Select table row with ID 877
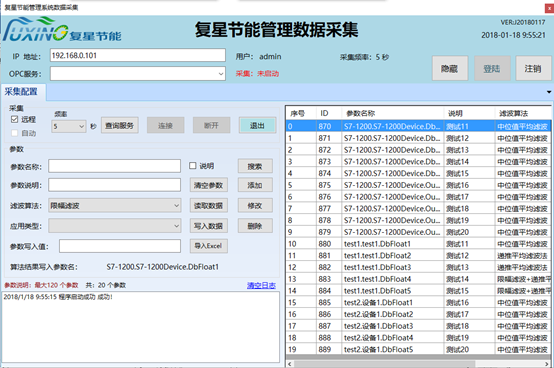This screenshot has height=368, width=554. (x=418, y=209)
